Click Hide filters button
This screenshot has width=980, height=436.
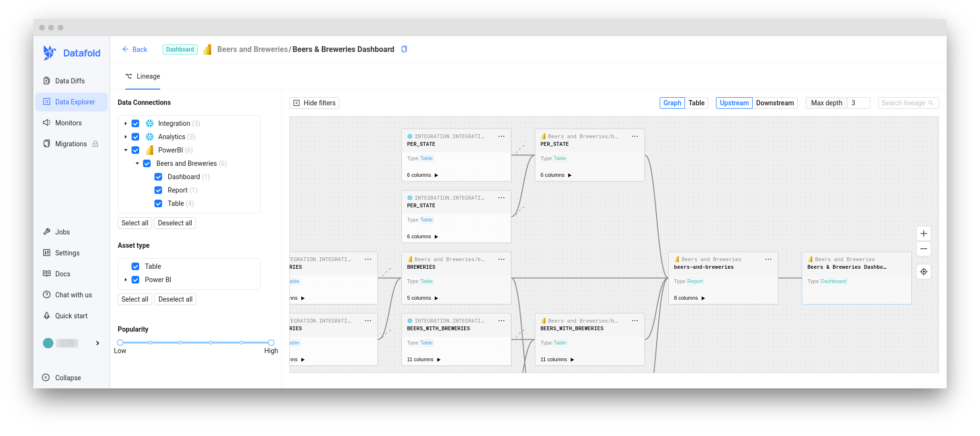tap(314, 103)
